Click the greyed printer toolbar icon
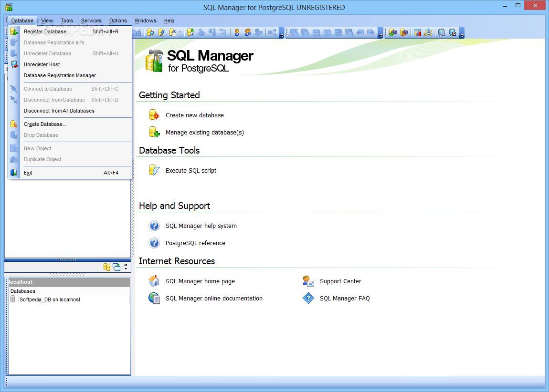The image size is (549, 392). pos(201,32)
